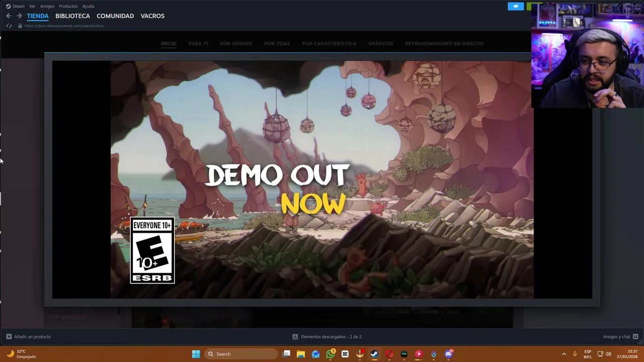The width and height of the screenshot is (644, 362).
Task: Select the INICIO tab
Action: (169, 44)
